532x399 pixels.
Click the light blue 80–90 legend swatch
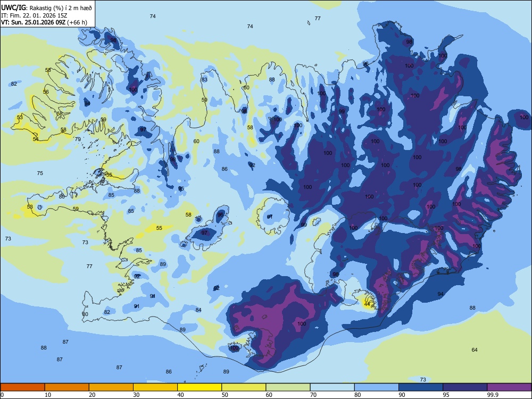click(377, 387)
